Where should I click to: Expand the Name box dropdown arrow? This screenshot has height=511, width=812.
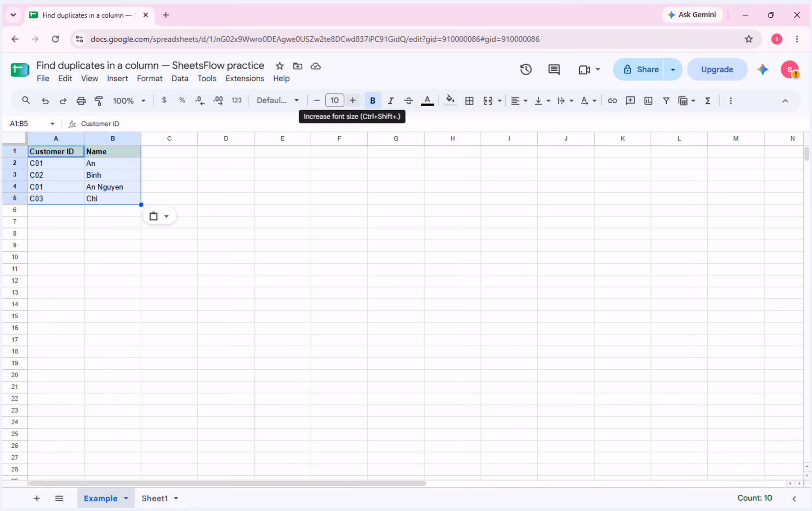click(x=52, y=124)
